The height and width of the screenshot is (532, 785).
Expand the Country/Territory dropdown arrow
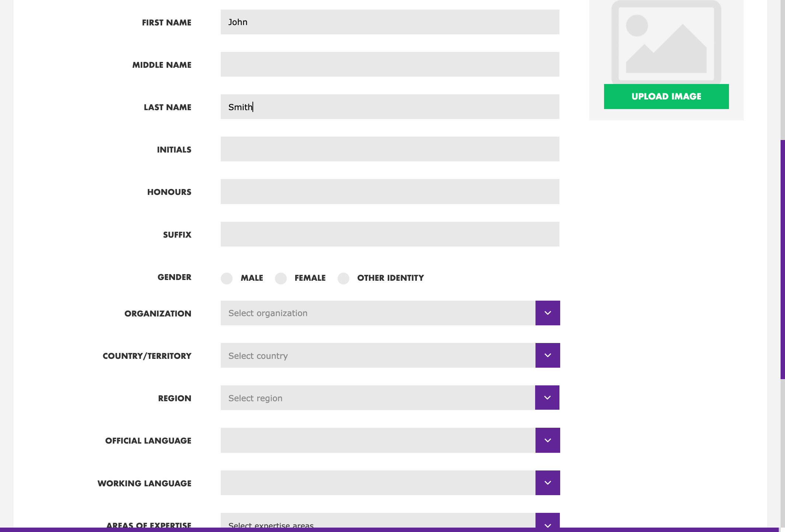click(x=548, y=355)
